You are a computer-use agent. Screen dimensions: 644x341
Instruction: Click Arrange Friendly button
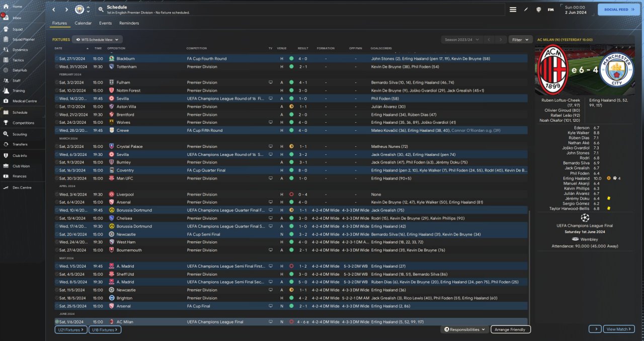tap(511, 329)
